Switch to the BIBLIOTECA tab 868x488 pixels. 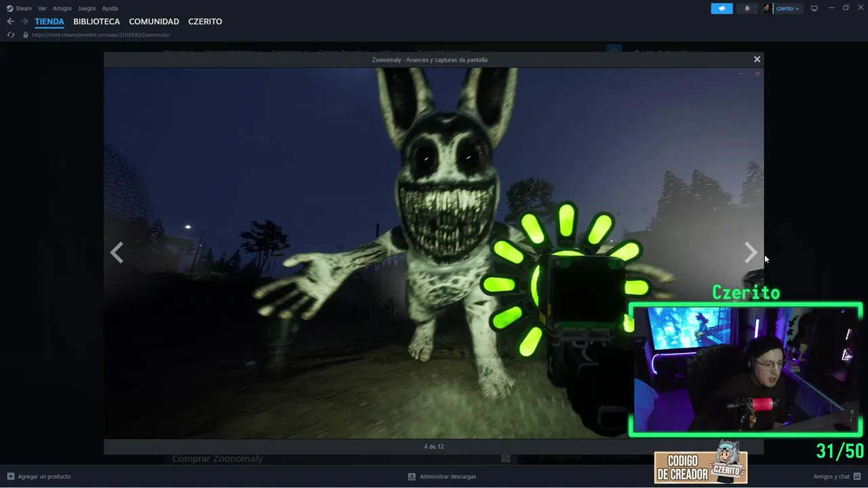tap(96, 22)
